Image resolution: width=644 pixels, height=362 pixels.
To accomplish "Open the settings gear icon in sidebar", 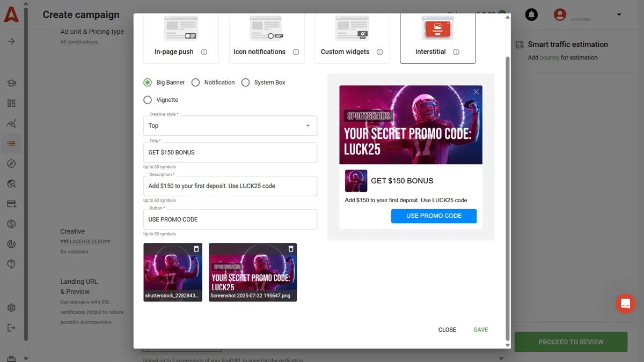I will [12, 308].
